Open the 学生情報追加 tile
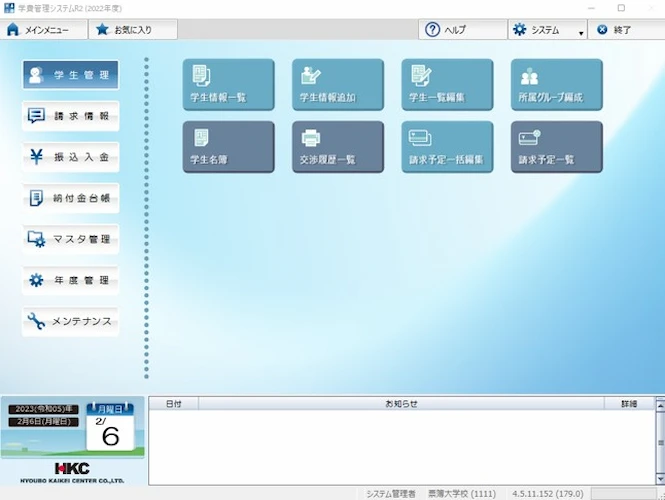 pyautogui.click(x=338, y=85)
